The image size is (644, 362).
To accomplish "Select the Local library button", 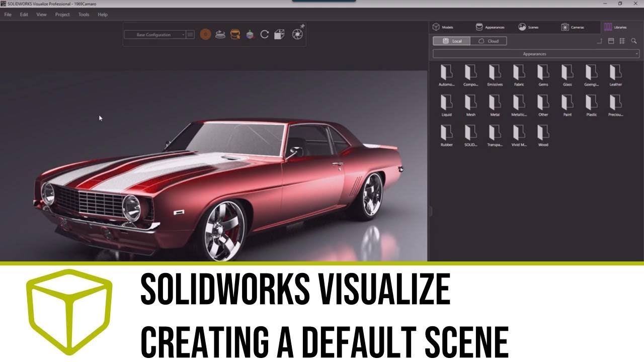I will (x=452, y=41).
